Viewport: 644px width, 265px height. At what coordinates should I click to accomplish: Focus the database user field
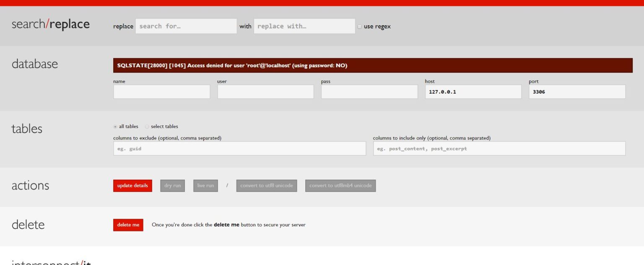point(265,91)
